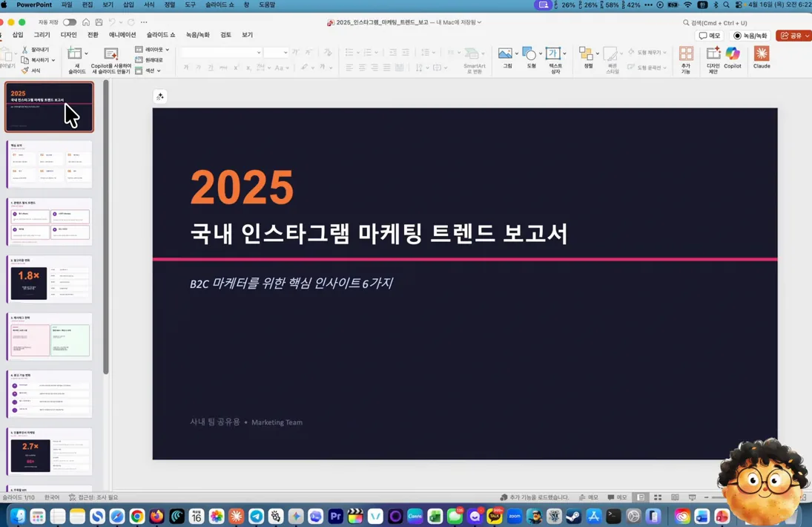Image resolution: width=812 pixels, height=527 pixels.
Task: Click 복사하기 copy button
Action: 35,60
